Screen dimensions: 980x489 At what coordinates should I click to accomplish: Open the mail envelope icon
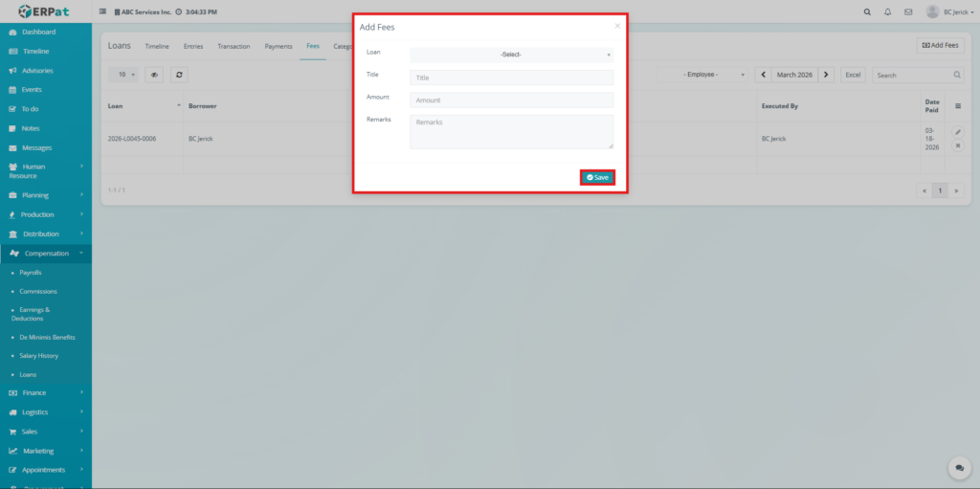pyautogui.click(x=908, y=11)
